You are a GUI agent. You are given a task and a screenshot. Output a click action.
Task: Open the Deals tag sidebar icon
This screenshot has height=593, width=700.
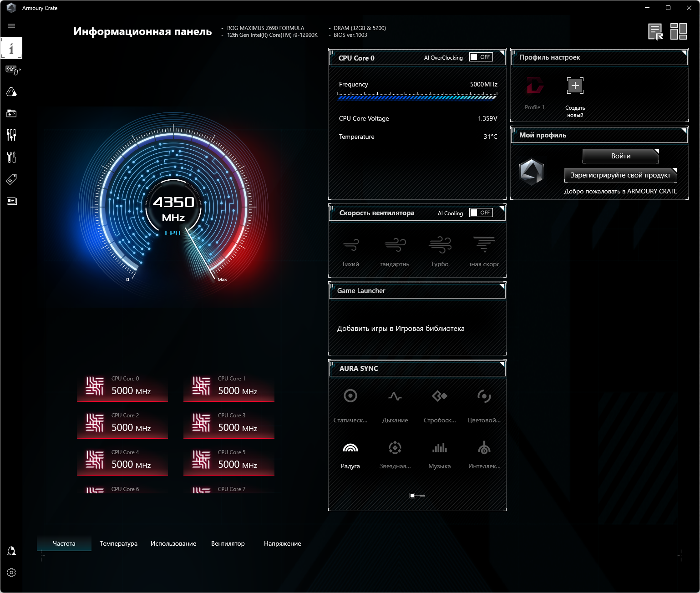point(11,179)
